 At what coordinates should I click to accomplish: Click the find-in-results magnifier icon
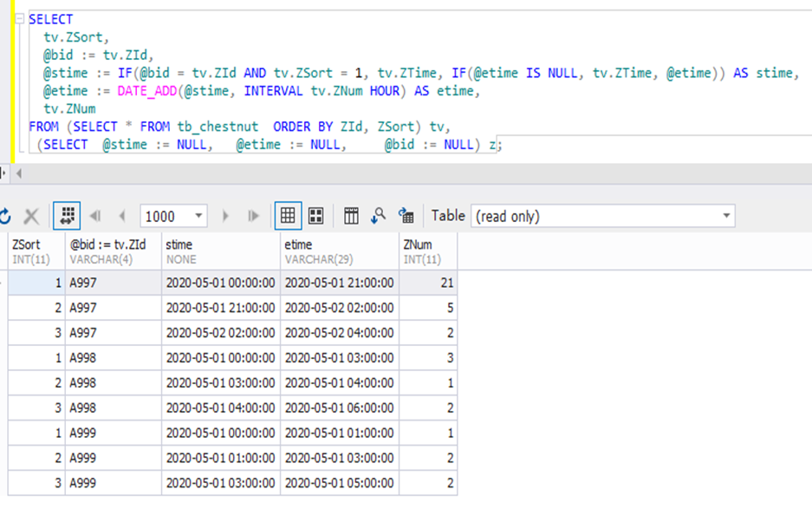[379, 216]
